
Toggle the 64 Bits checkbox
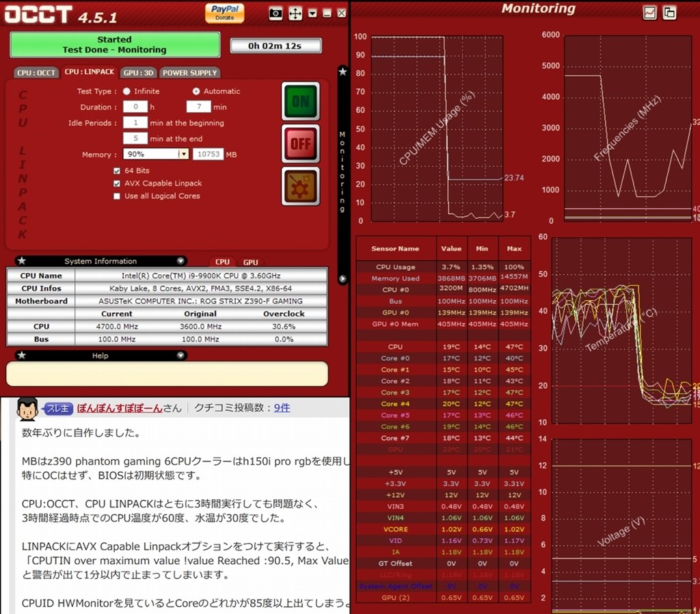117,170
